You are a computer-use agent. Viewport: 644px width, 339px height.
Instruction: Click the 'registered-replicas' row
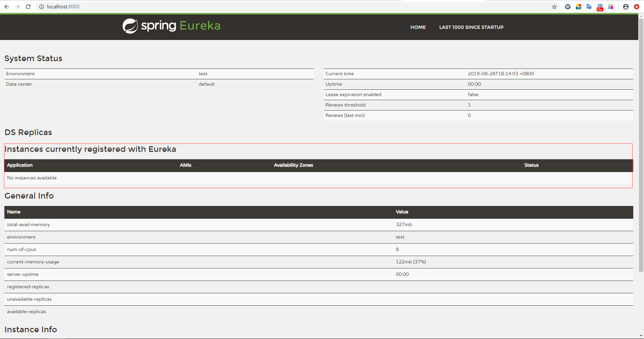(319, 287)
